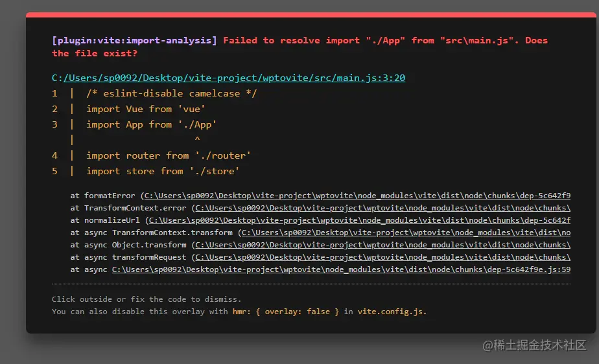Viewport: 599px width, 364px height.
Task: Click code line 3 'import App from ./App'
Action: click(x=151, y=124)
